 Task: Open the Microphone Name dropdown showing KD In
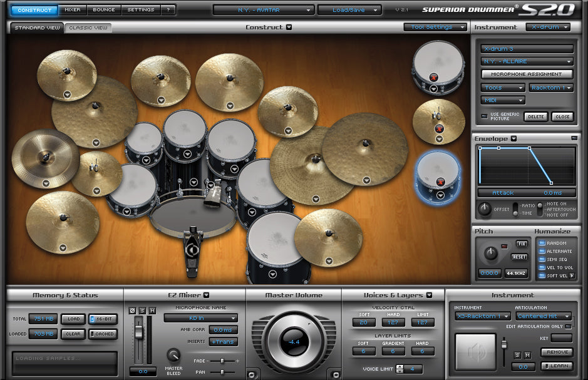(x=200, y=317)
